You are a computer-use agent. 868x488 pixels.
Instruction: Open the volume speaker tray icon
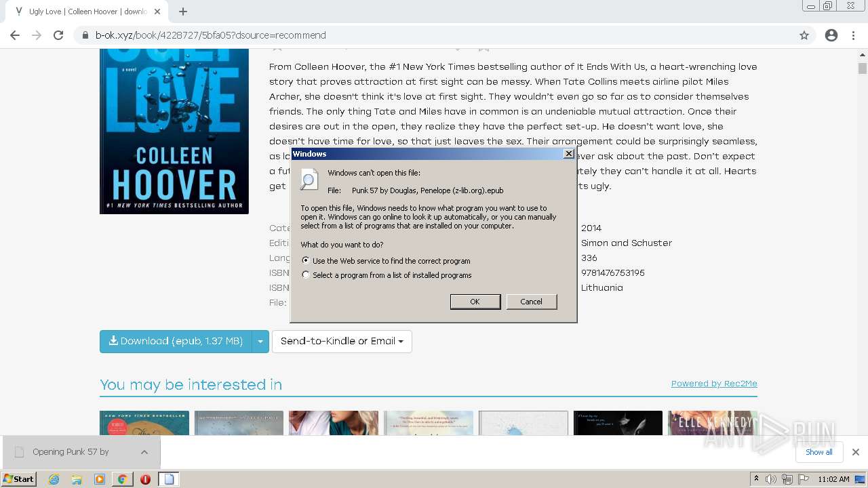click(x=771, y=479)
